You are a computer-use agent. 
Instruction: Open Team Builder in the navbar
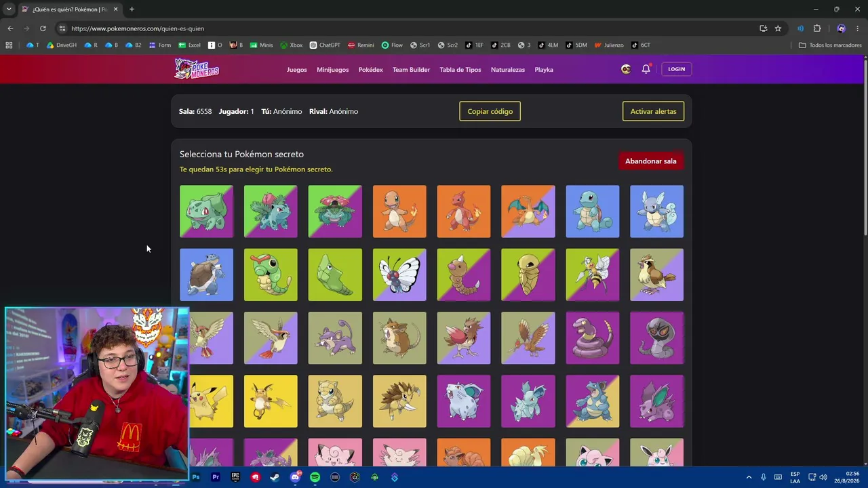tap(411, 70)
